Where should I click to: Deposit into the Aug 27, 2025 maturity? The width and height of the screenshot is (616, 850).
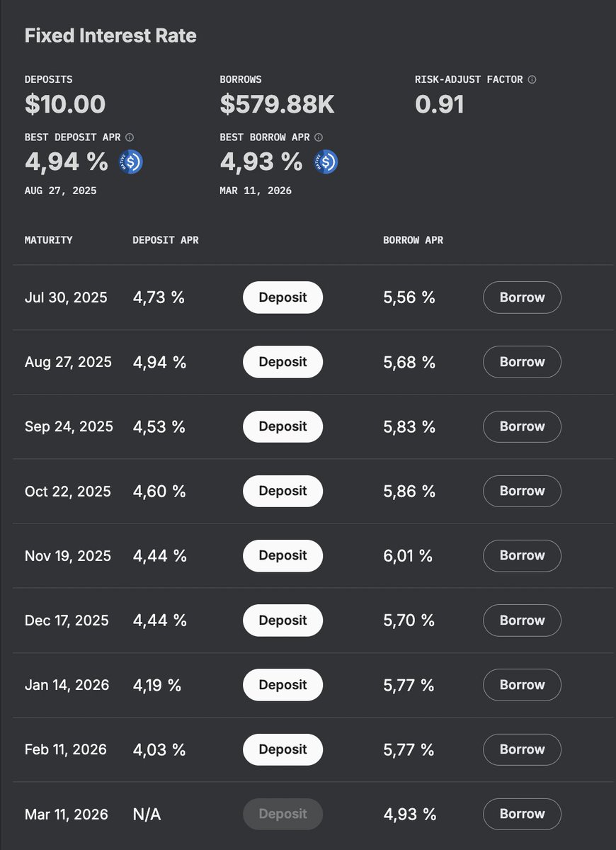pyautogui.click(x=283, y=362)
